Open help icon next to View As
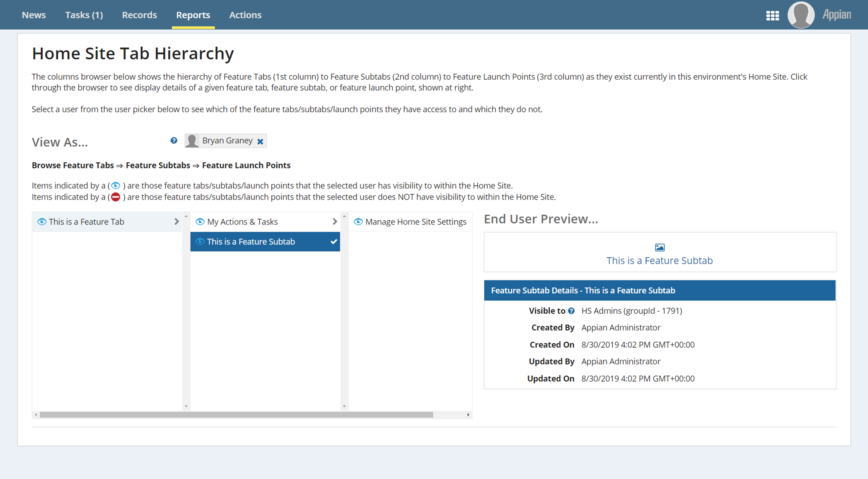Image resolution: width=868 pixels, height=479 pixels. 174,141
